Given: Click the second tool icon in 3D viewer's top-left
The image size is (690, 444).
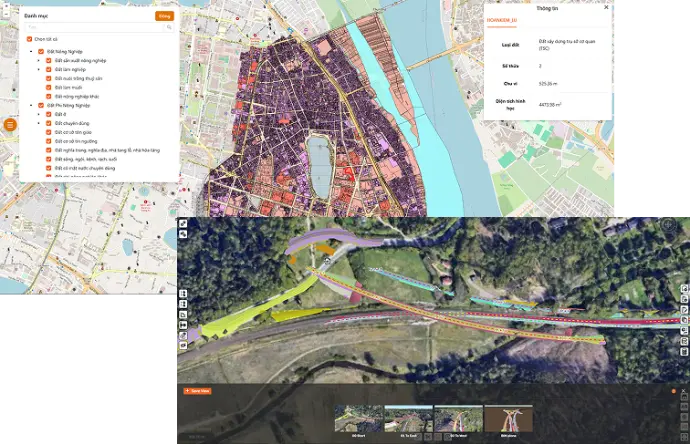Looking at the screenshot, I should [183, 235].
